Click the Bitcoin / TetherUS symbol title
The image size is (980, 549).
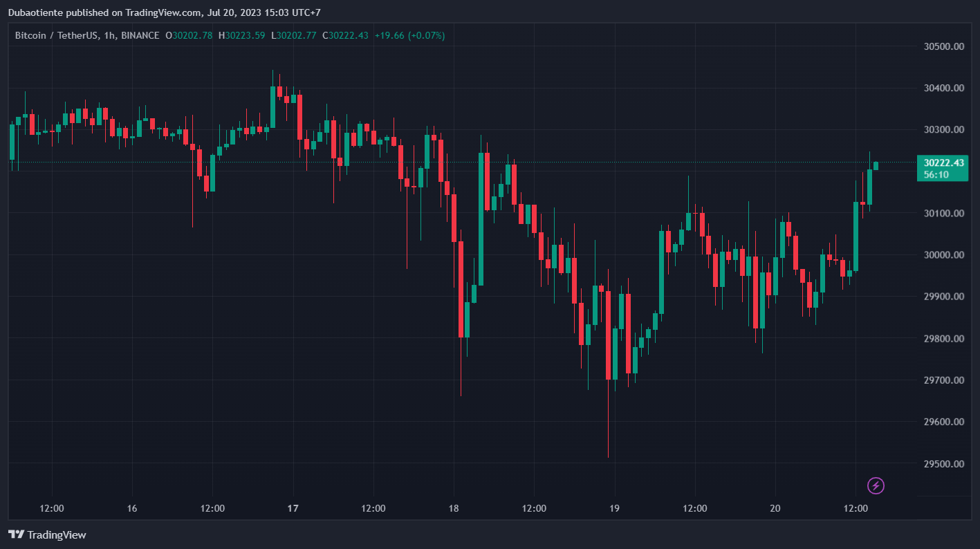[x=54, y=35]
